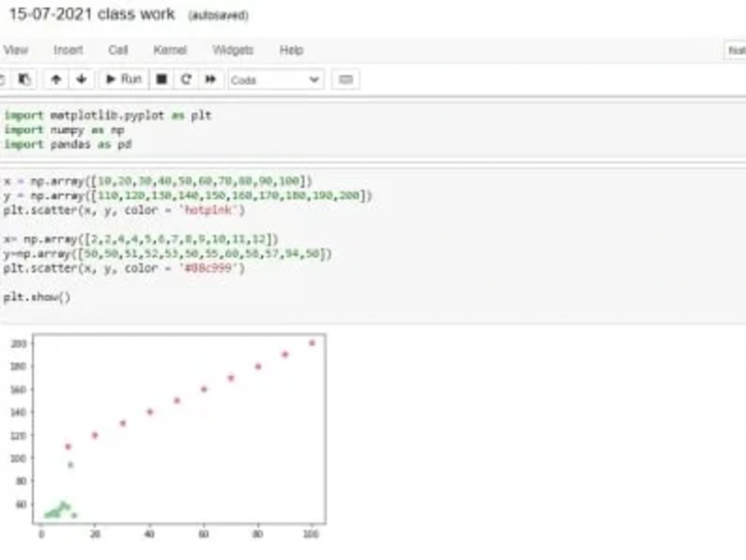The width and height of the screenshot is (746, 560).
Task: Open the command palette keyboard icon
Action: (345, 80)
